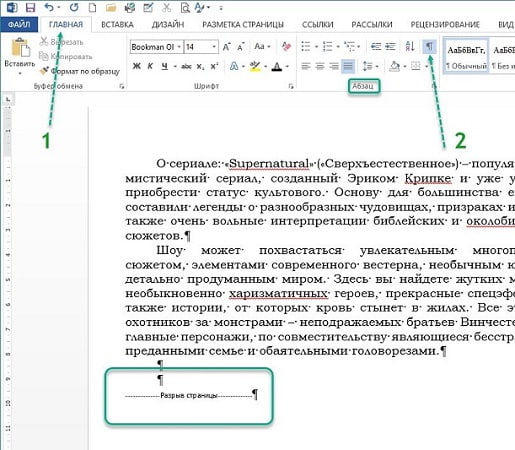Open font color dropdown arrow
This screenshot has height=450, width=515.
click(x=287, y=66)
